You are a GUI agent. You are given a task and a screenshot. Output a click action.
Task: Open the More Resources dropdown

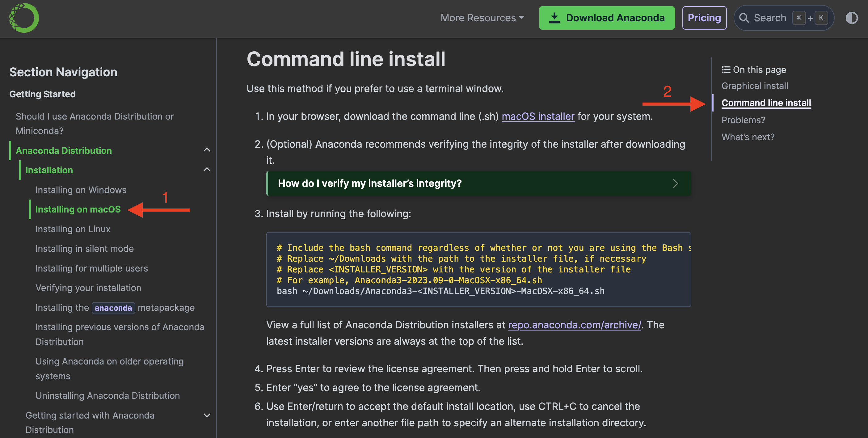click(x=482, y=18)
